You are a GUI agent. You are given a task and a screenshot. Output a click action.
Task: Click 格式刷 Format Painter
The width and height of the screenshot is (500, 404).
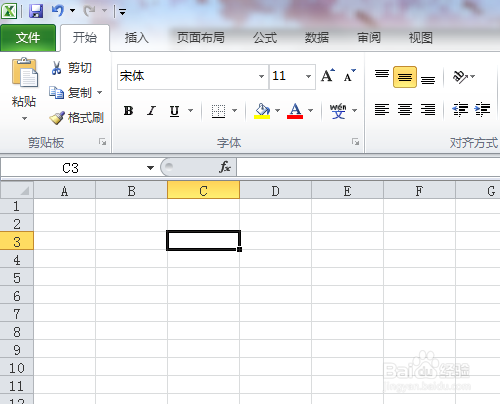[77, 118]
